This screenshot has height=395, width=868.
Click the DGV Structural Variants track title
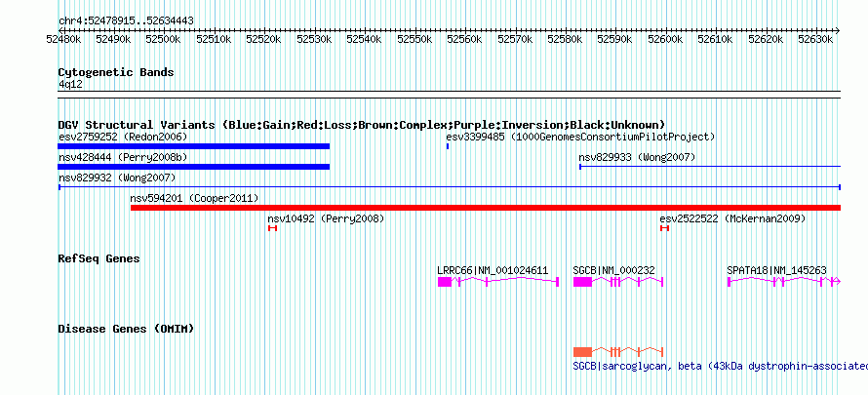pyautogui.click(x=362, y=125)
